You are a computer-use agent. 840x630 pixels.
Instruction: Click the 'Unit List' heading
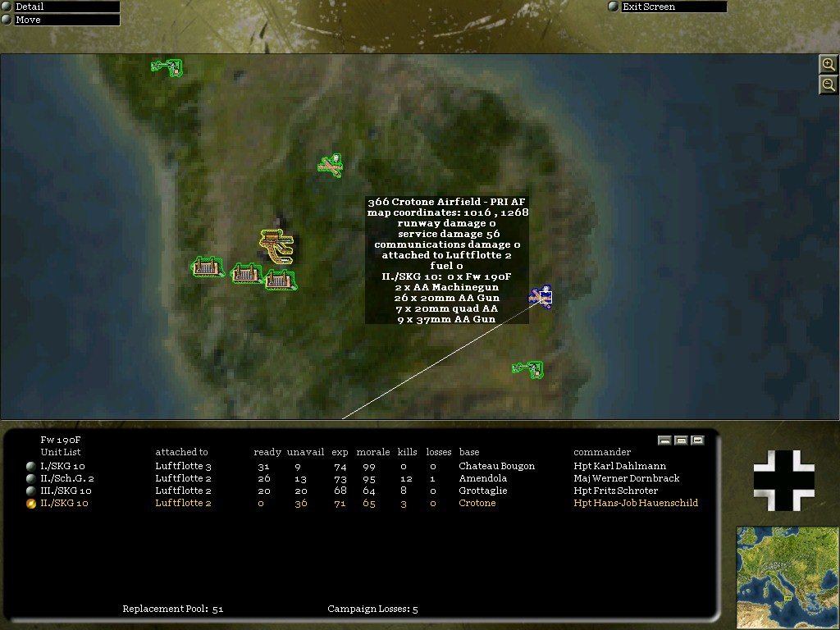point(61,452)
